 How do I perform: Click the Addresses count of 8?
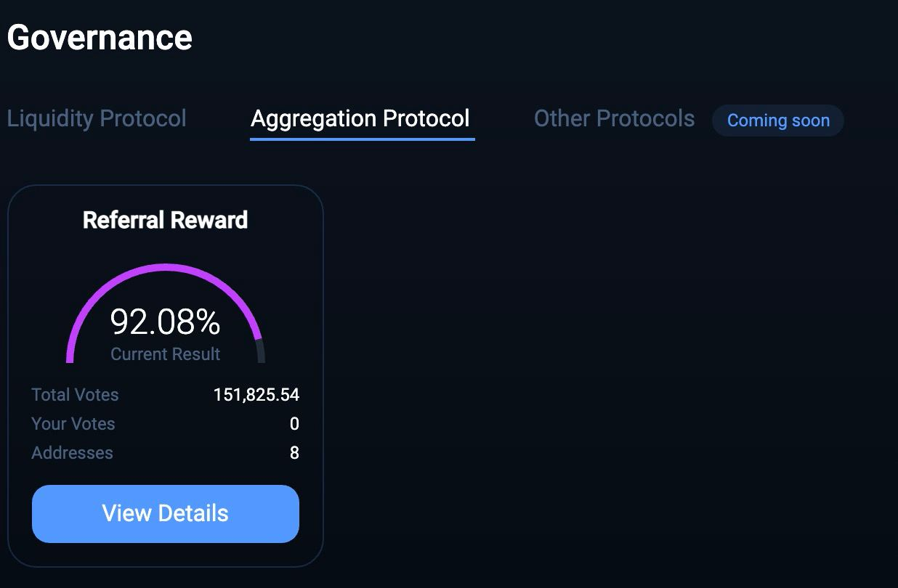pos(294,453)
